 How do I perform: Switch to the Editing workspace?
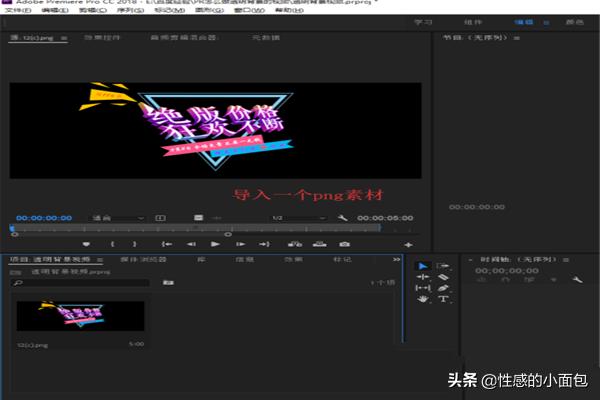click(524, 22)
